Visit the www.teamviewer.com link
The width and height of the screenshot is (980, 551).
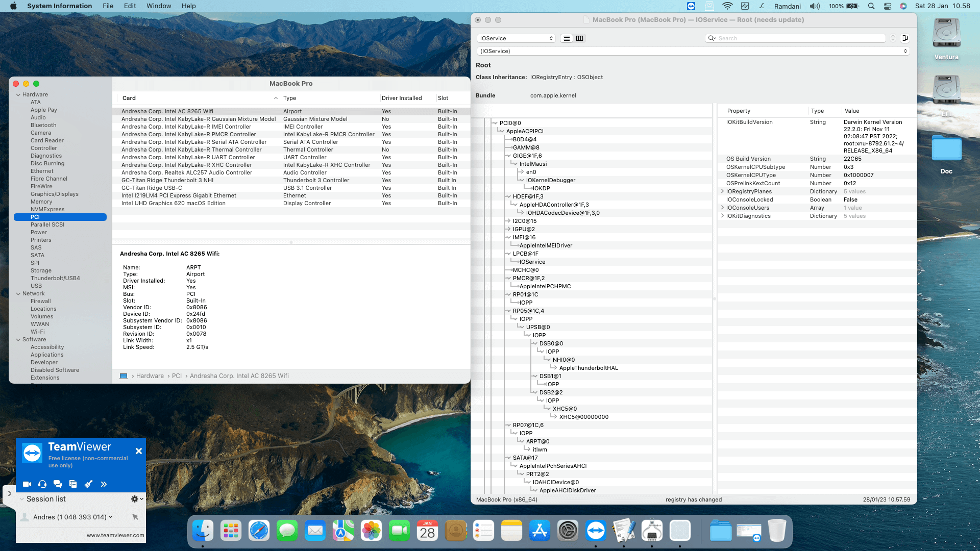pyautogui.click(x=115, y=536)
